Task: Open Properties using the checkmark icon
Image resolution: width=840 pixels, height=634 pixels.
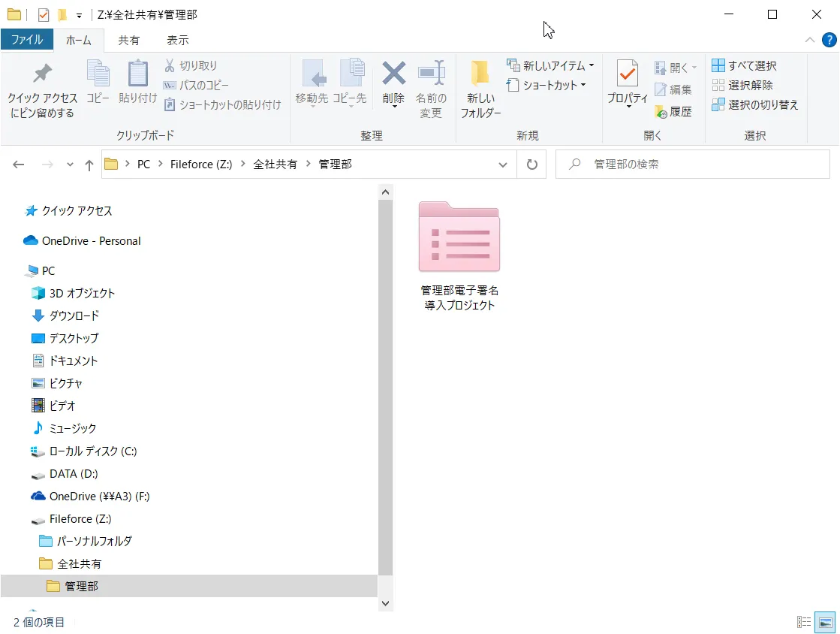Action: pyautogui.click(x=627, y=74)
